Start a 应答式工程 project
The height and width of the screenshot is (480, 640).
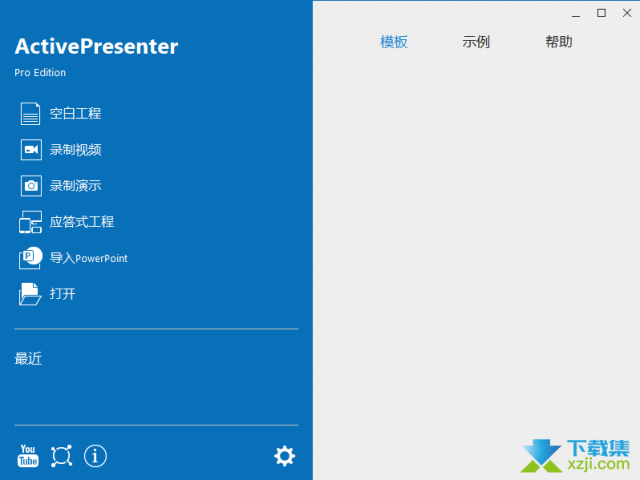[x=82, y=222]
